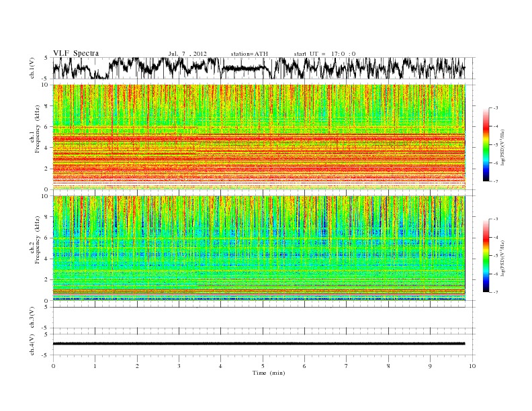Image resolution: width=532 pixels, height=411 pixels.
Task: Select the date text "Jul. 7, 2012"
Action: [x=187, y=54]
